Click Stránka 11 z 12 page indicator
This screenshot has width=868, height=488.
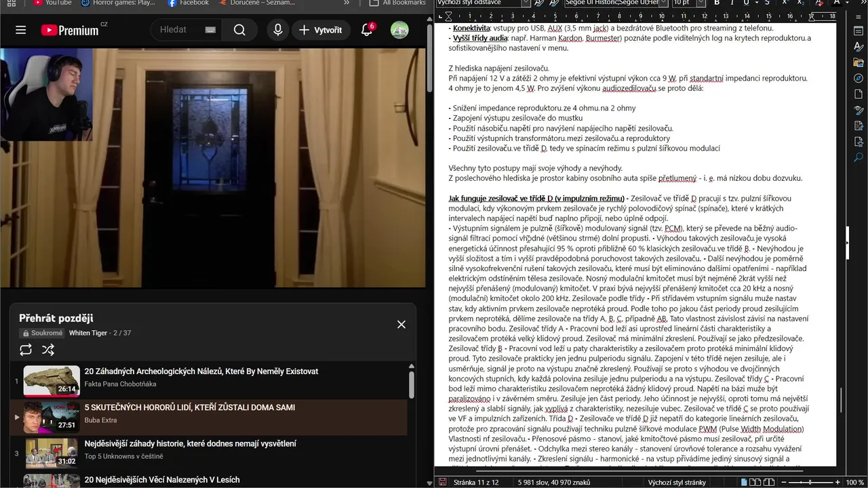click(x=476, y=482)
